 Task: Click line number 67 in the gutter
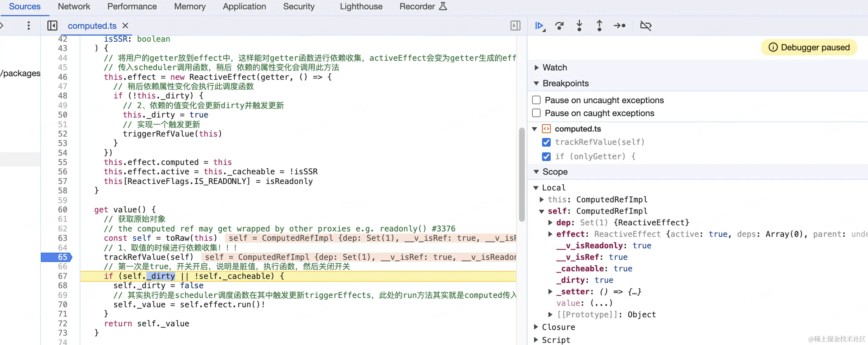click(x=62, y=276)
